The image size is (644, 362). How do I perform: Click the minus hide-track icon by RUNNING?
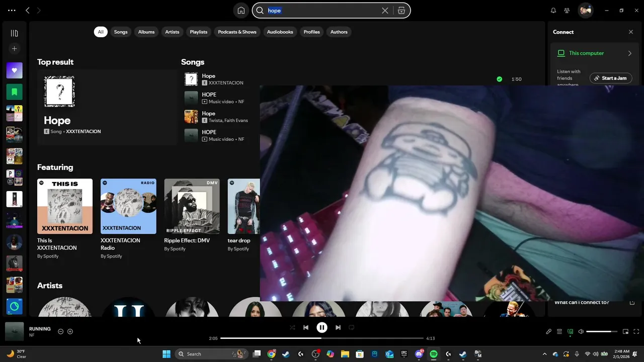[60, 332]
